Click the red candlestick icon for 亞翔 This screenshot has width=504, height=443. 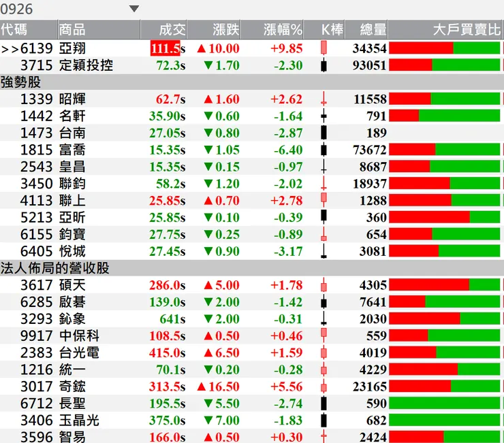click(x=324, y=48)
